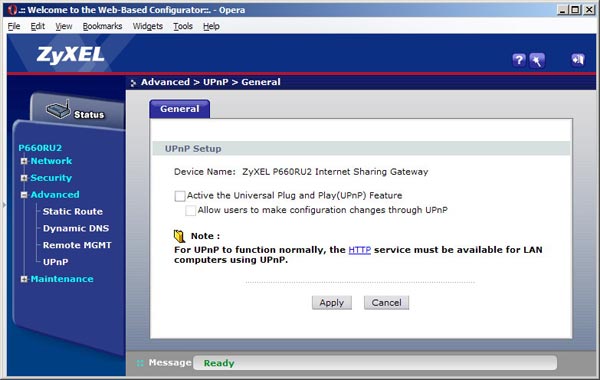Click the Apply button

[331, 303]
